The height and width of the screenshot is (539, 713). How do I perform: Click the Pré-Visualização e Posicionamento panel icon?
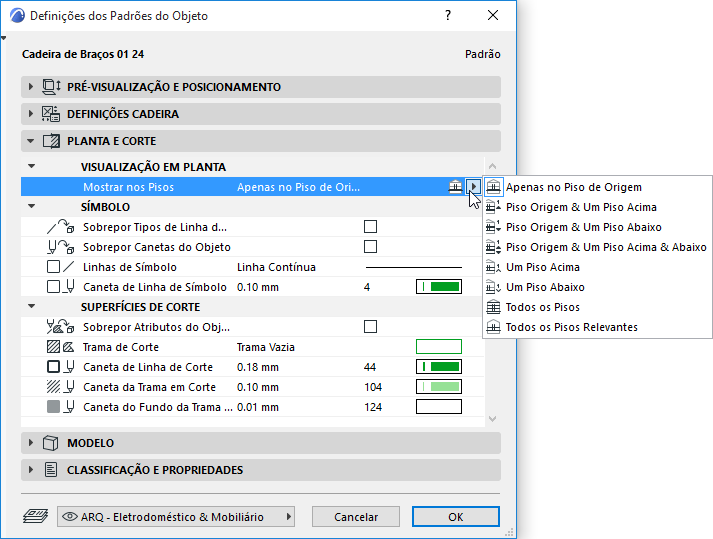51,86
